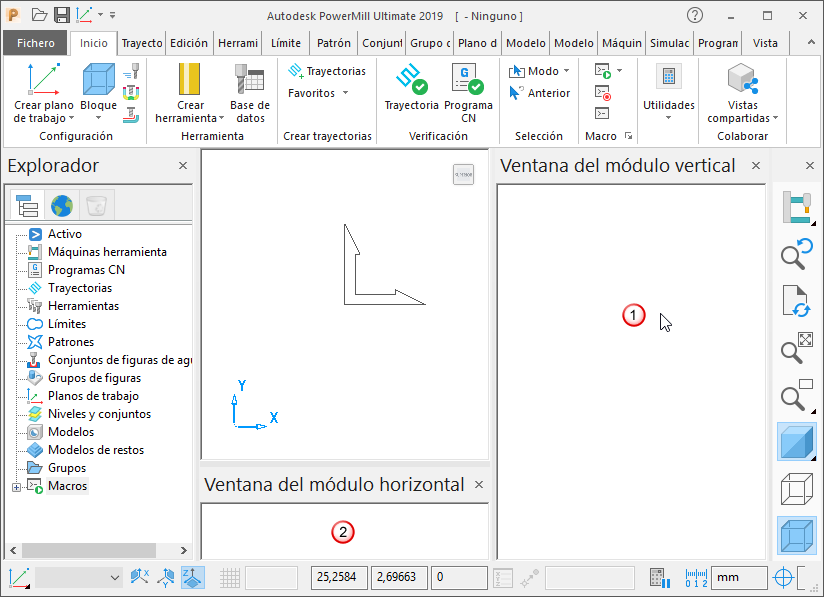The height and width of the screenshot is (597, 824).
Task: Click the Z coordinate field showing 0
Action: point(459,578)
